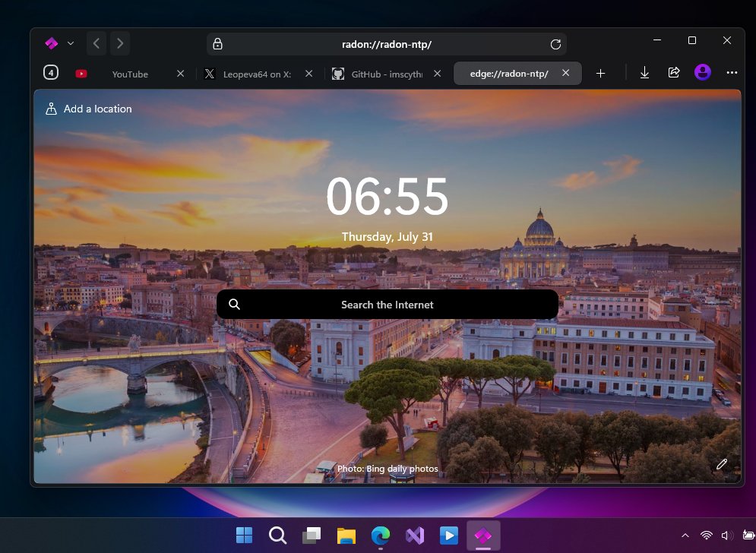The image size is (756, 553).
Task: Close the Leopeva64 on X tab
Action: click(309, 73)
